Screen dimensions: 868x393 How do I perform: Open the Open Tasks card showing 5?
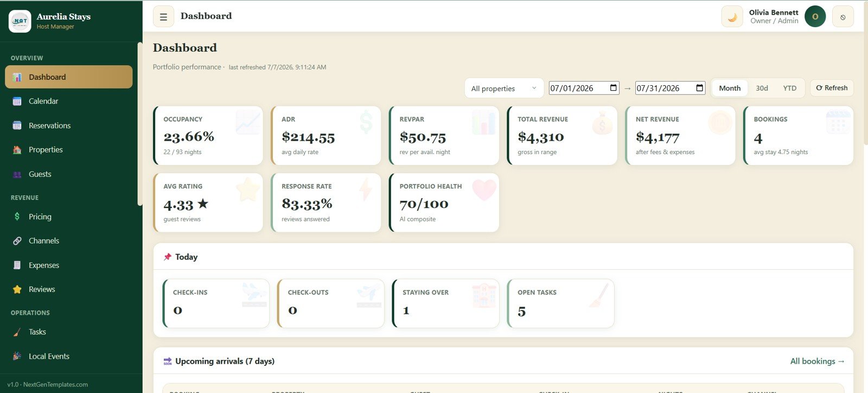click(560, 303)
